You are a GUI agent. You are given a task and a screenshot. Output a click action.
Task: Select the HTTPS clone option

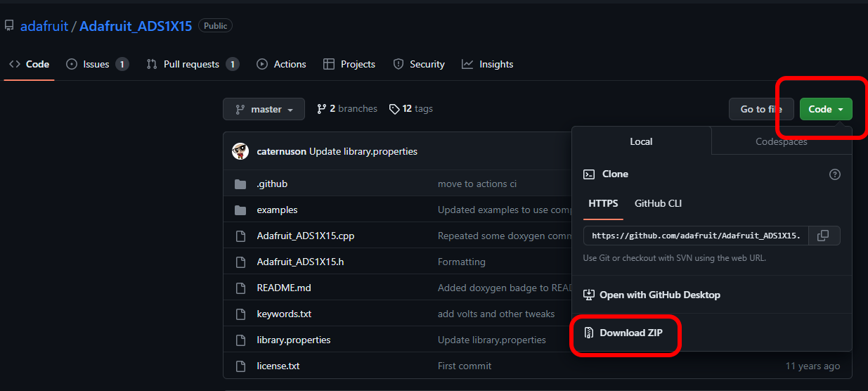coord(603,203)
